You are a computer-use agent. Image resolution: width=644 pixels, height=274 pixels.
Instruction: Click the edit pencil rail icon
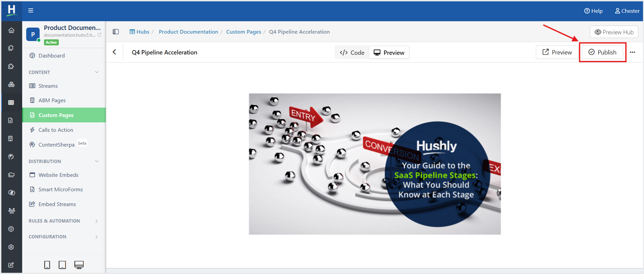pos(11,265)
